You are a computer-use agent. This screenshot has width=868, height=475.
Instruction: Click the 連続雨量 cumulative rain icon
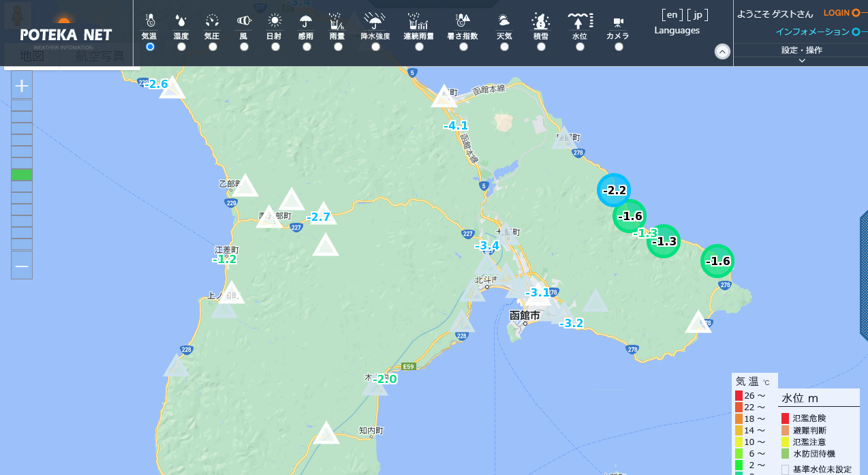coord(418,20)
